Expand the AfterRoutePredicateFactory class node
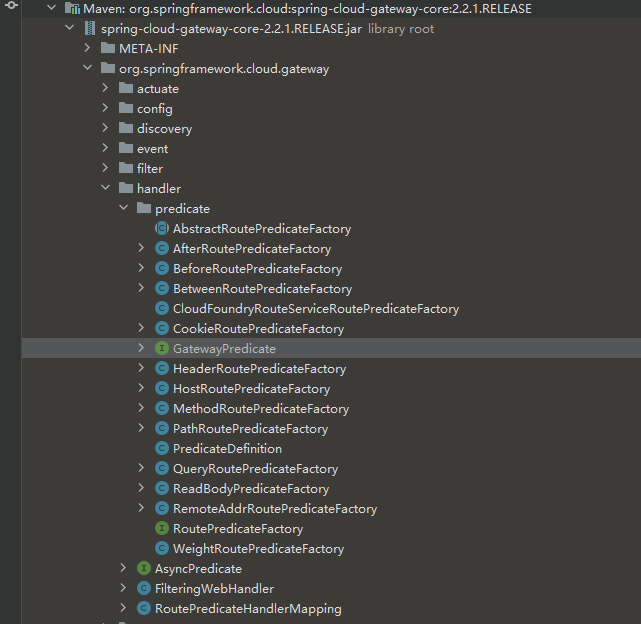The height and width of the screenshot is (624, 641). click(141, 248)
